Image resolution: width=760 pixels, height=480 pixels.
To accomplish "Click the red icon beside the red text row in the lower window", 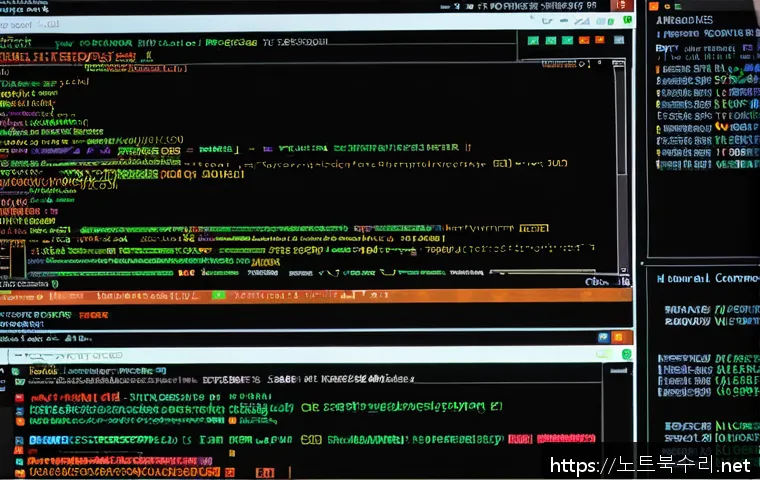I will pos(19,398).
